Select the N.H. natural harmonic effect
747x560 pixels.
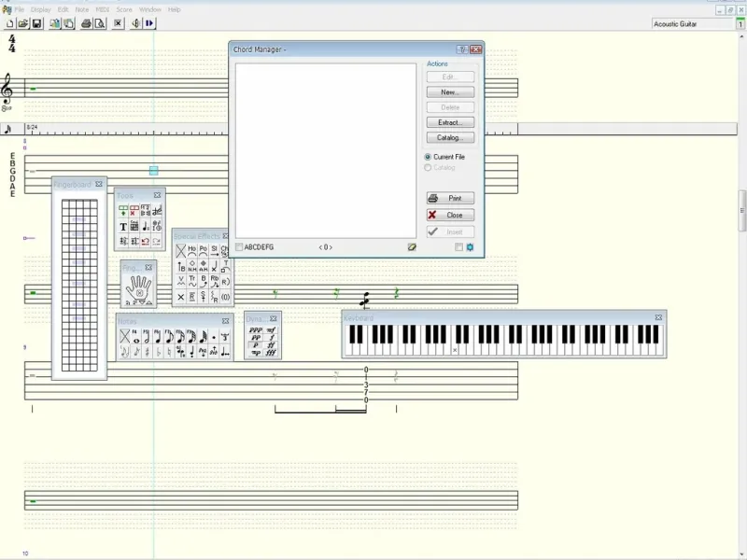click(192, 266)
